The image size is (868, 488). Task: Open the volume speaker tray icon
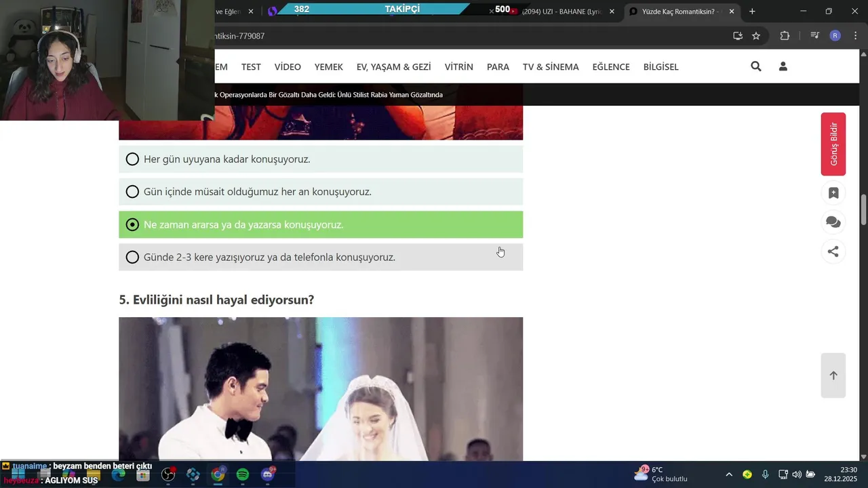pyautogui.click(x=797, y=474)
